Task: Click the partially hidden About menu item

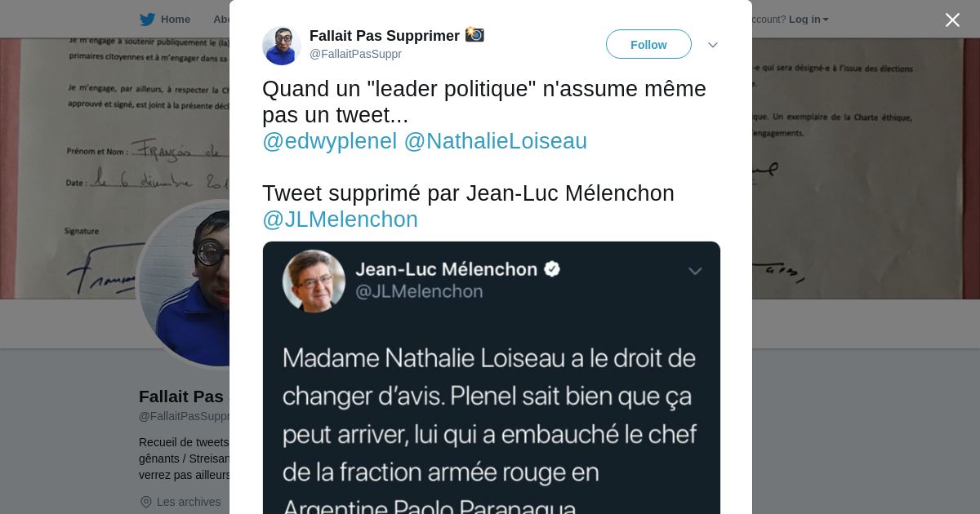Action: (221, 20)
